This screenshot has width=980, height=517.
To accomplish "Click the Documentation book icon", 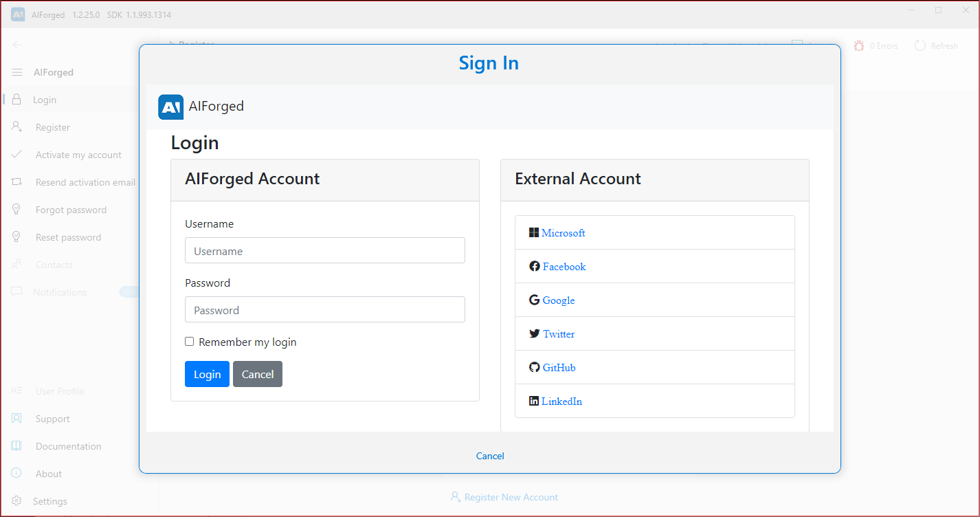I will (17, 446).
